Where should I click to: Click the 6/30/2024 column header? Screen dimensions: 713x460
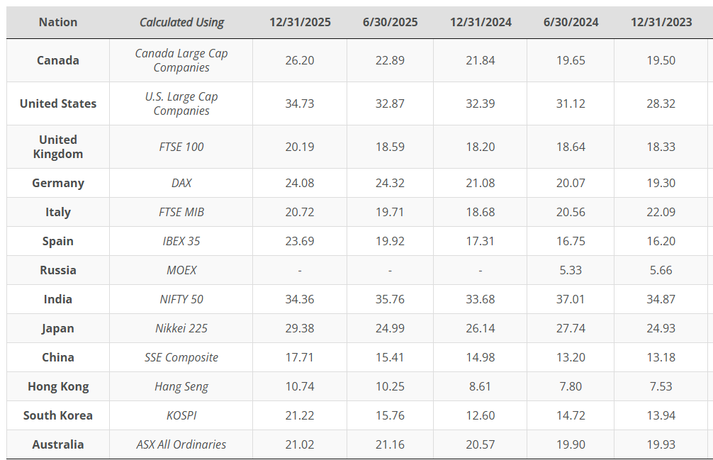click(x=578, y=22)
